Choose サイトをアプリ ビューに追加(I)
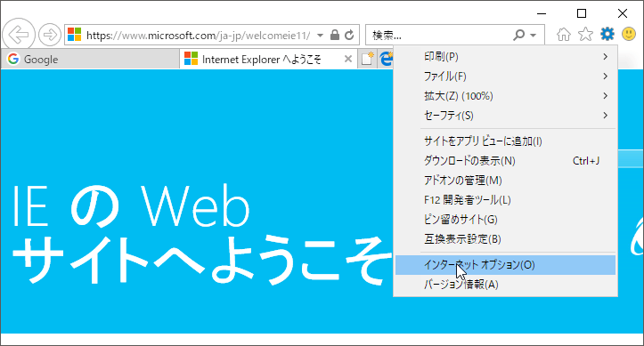The width and height of the screenshot is (644, 346). click(x=505, y=141)
